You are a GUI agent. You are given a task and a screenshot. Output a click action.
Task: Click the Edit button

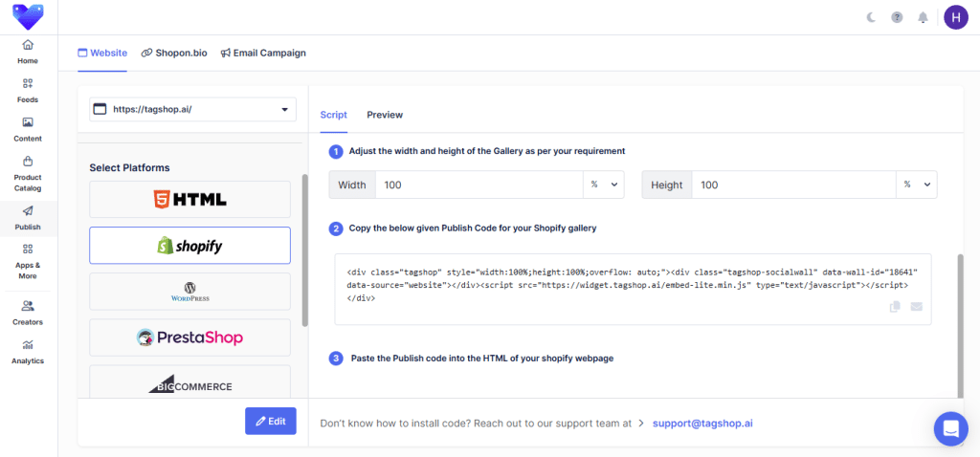270,422
